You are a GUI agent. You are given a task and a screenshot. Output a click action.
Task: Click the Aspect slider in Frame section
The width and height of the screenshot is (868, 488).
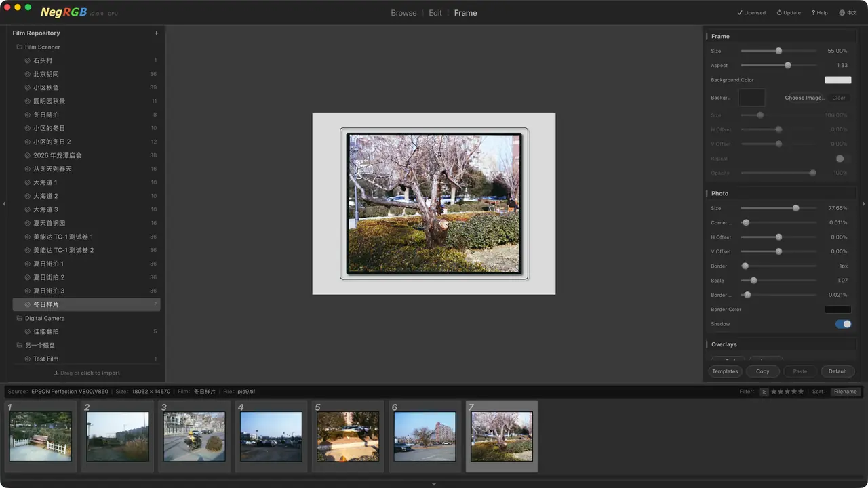point(778,66)
